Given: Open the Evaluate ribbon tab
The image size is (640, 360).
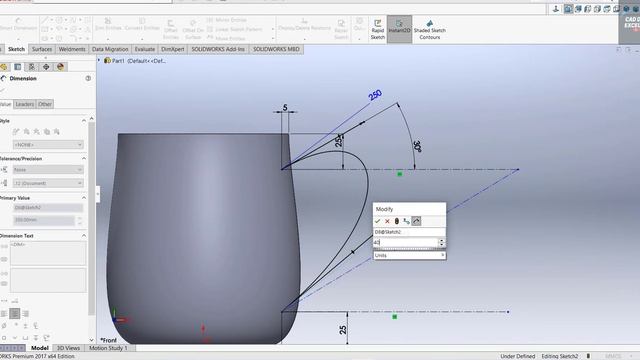Looking at the screenshot, I should [x=145, y=49].
